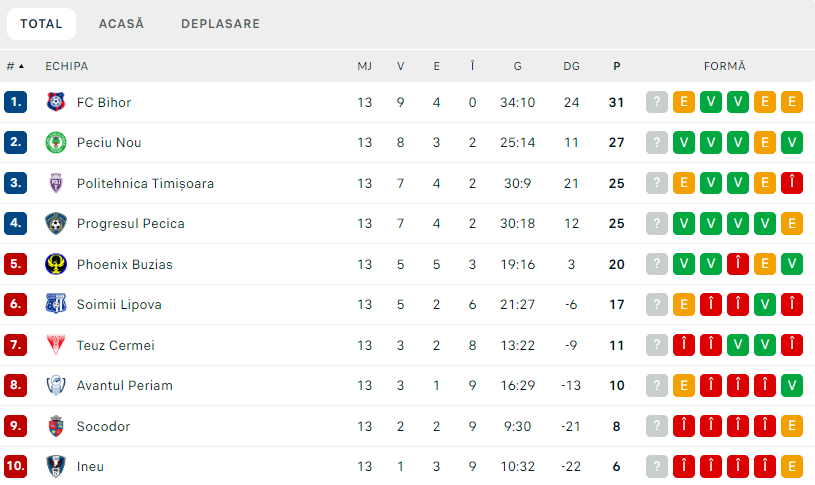Sort table by rank column header
The height and width of the screenshot is (485, 815).
[15, 66]
